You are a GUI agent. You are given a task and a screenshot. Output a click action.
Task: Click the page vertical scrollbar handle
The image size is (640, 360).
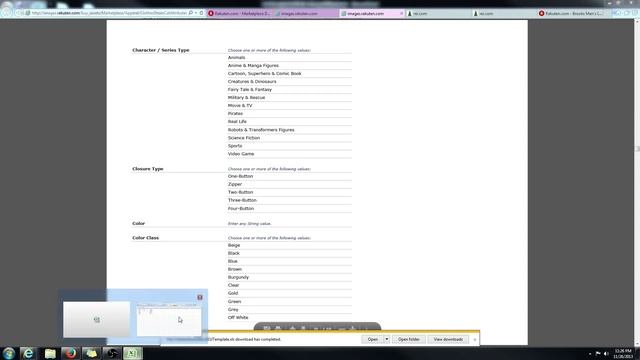[637, 149]
